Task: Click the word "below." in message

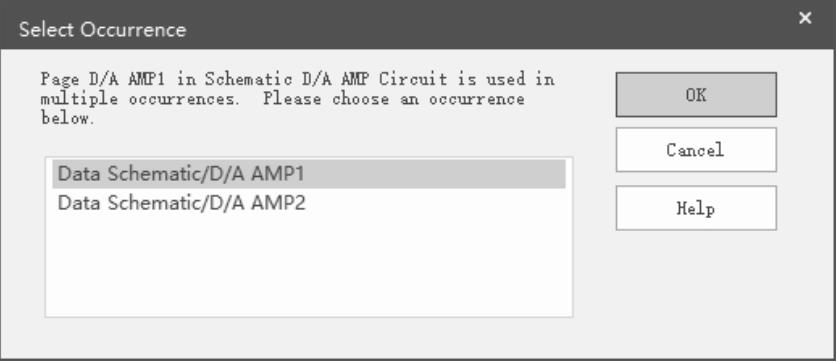Action: point(68,119)
